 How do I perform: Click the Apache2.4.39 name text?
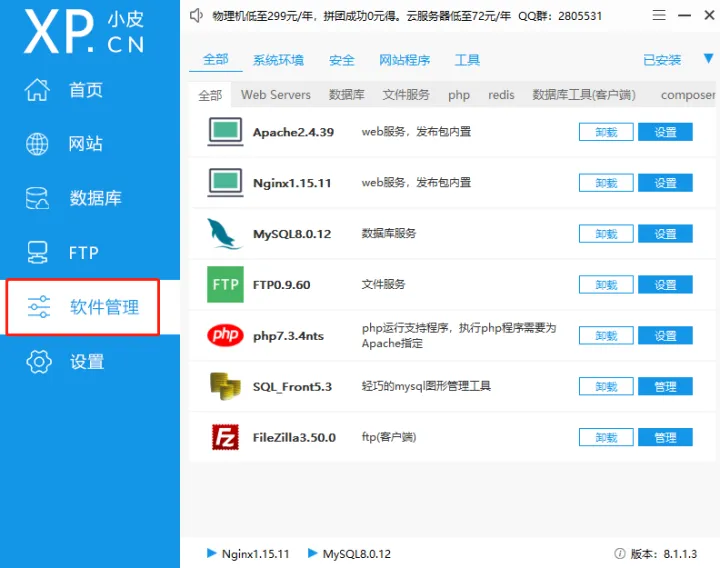coord(293,132)
